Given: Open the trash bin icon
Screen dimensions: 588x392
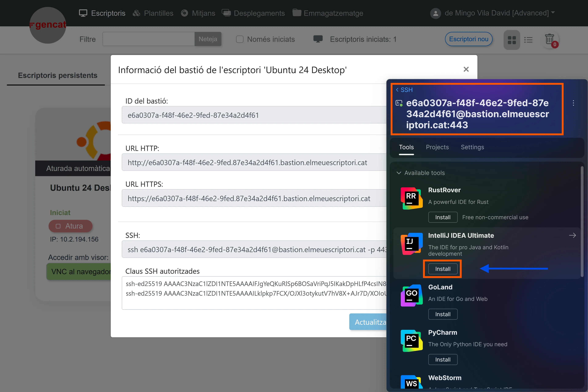Looking at the screenshot, I should (x=549, y=40).
